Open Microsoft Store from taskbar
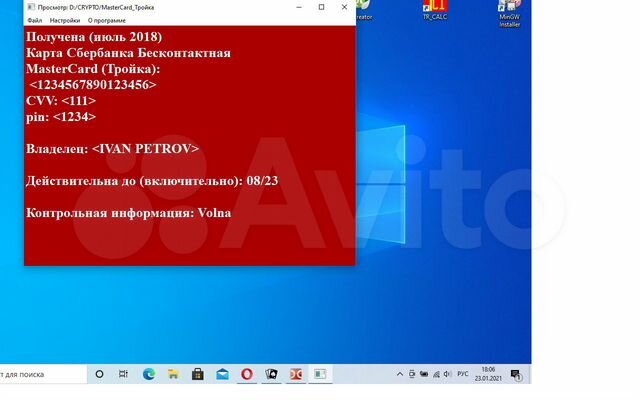Viewport: 640px width, 400px height. [198, 374]
